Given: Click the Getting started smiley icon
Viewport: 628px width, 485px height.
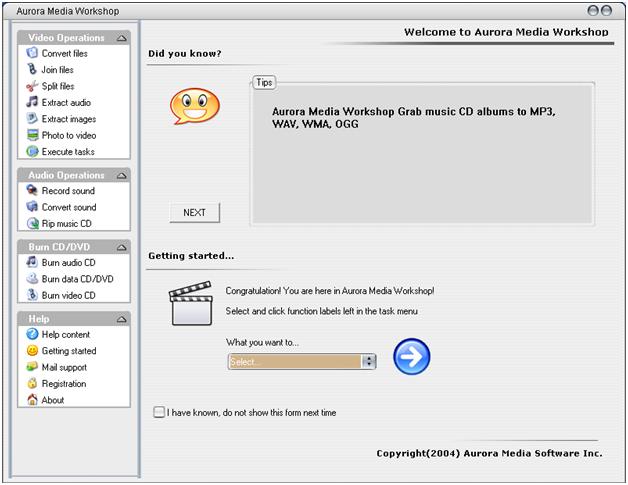Looking at the screenshot, I should point(32,350).
